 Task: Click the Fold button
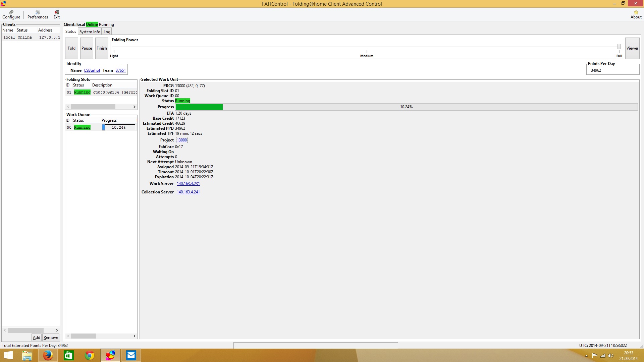71,48
